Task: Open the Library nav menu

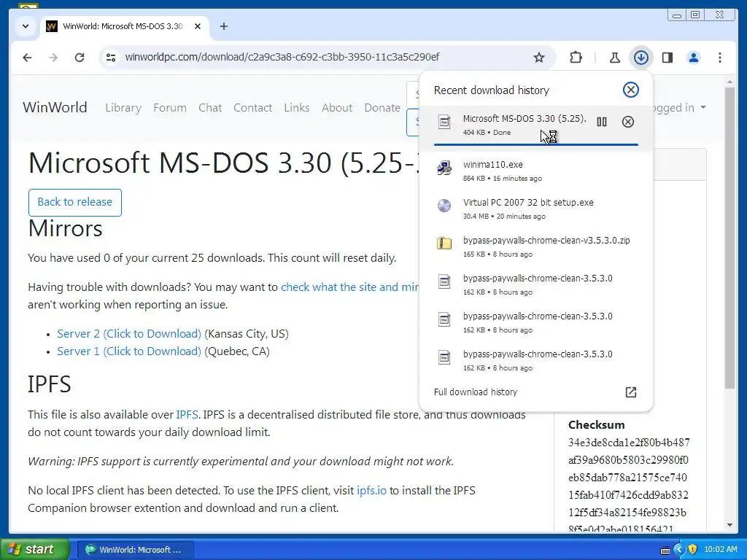Action: pyautogui.click(x=123, y=108)
